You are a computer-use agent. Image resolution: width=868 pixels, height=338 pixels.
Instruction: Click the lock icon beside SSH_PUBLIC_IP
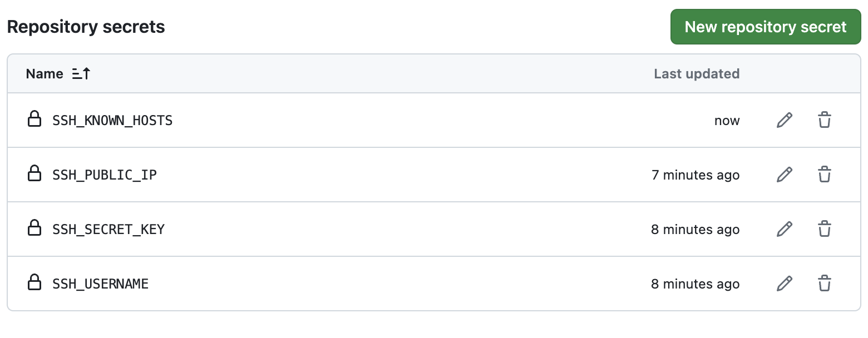(34, 175)
